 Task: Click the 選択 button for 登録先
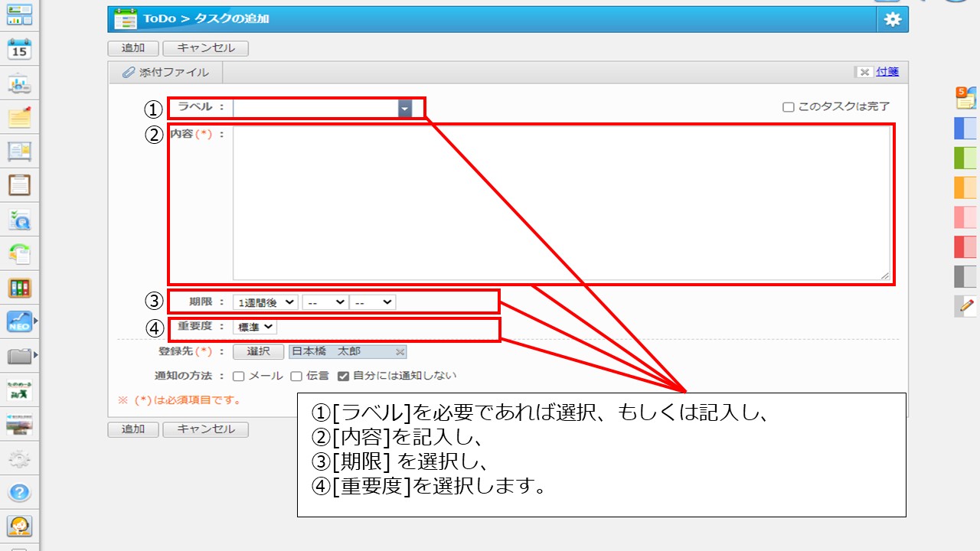pyautogui.click(x=259, y=352)
